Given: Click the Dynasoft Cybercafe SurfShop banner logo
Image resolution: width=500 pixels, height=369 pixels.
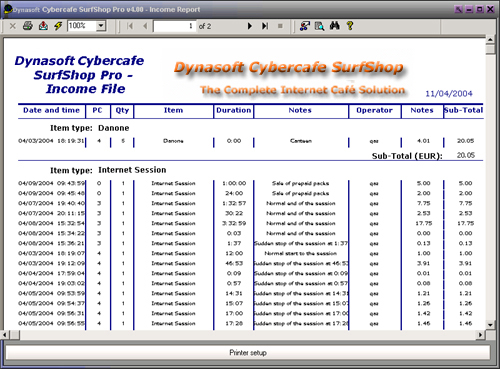Looking at the screenshot, I should click(289, 78).
